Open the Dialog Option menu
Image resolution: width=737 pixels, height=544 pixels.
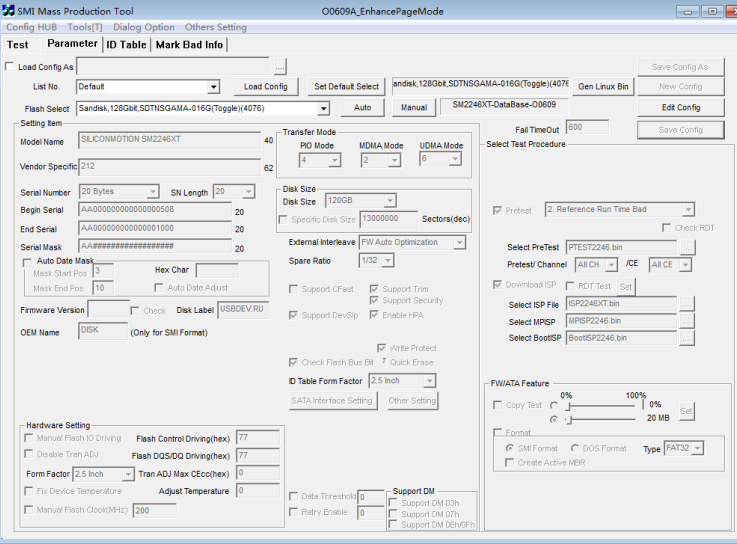[143, 27]
